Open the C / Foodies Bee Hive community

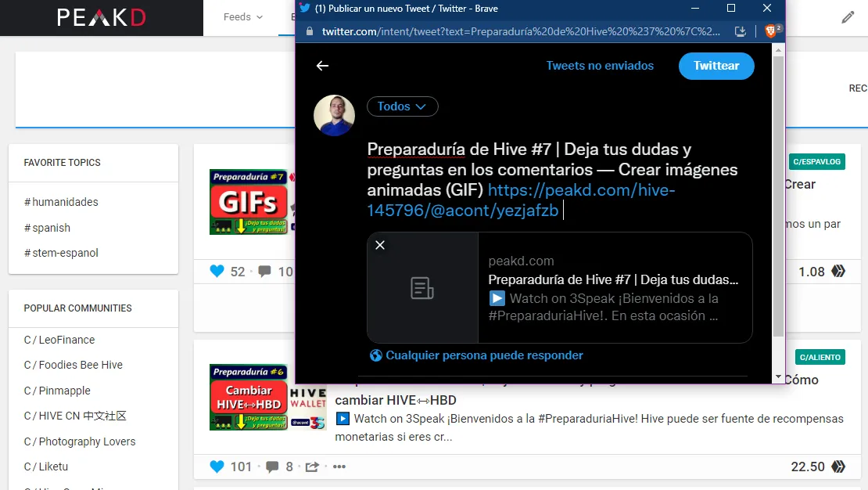[73, 365]
